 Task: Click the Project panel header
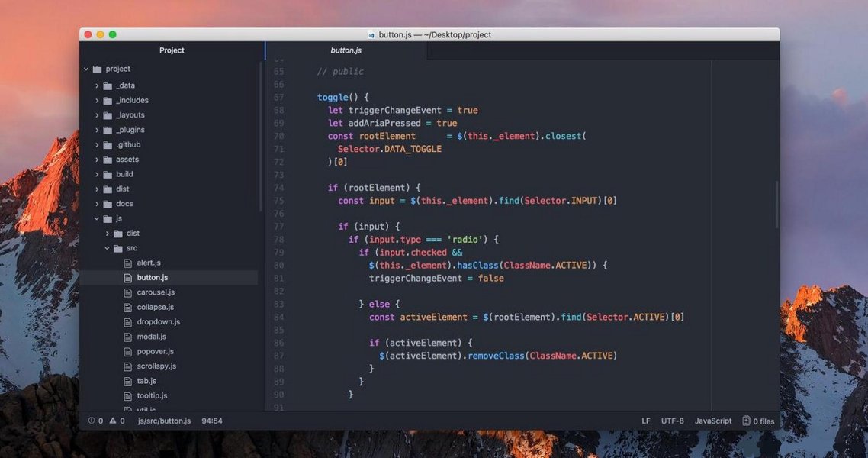(x=172, y=50)
